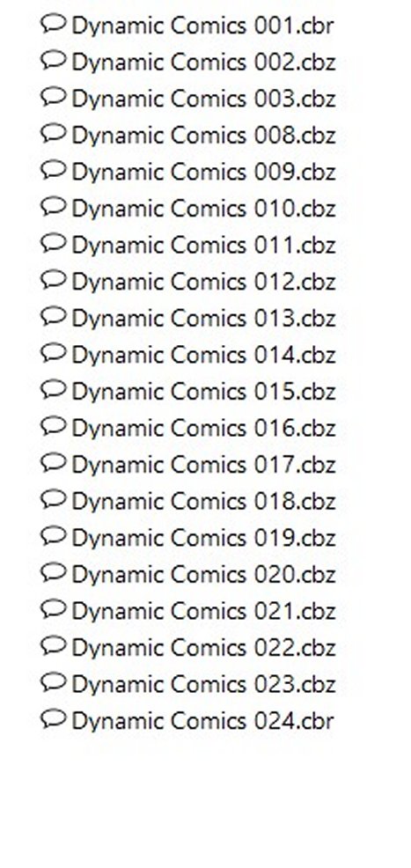This screenshot has width=411, height=868.
Task: Click the speech bubble icon for Dynamic Comics 001.cbr
Action: coord(54,24)
